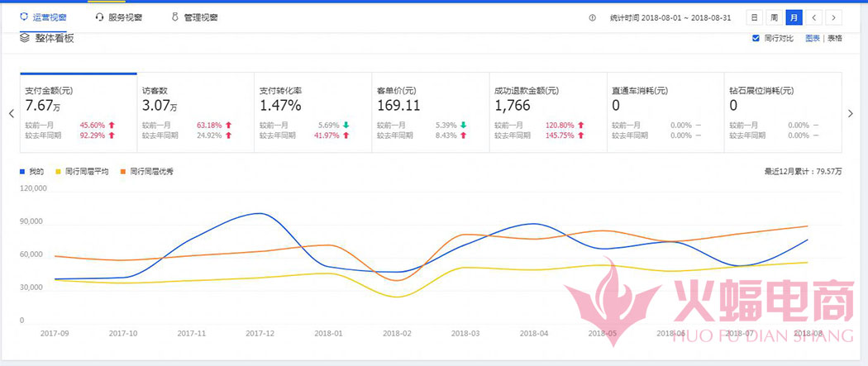Go to the next period arrow
868x366 pixels.
[x=834, y=17]
